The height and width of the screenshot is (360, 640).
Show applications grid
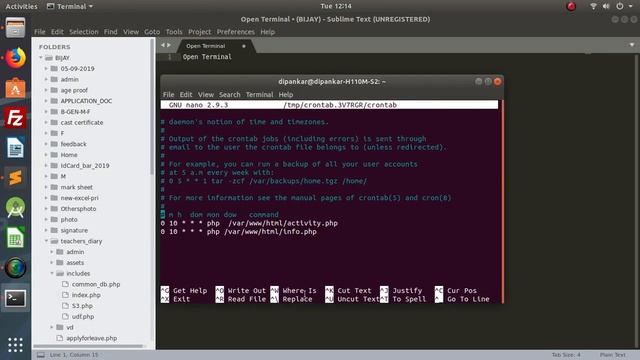(x=16, y=345)
